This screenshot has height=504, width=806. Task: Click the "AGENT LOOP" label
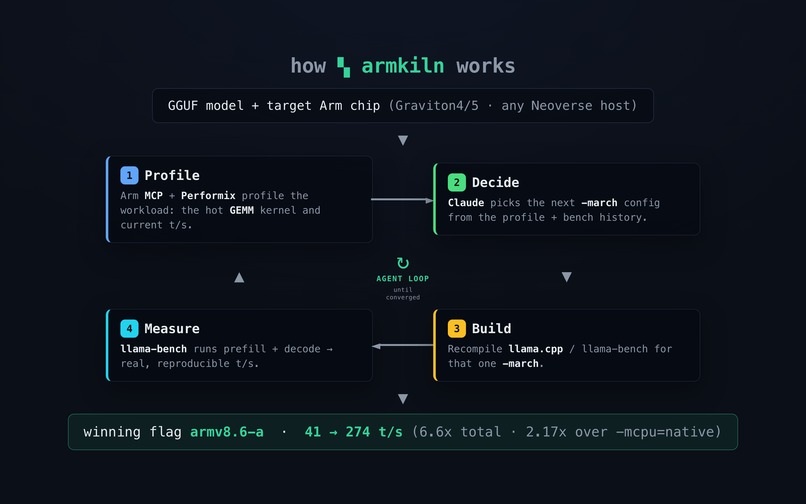402,279
